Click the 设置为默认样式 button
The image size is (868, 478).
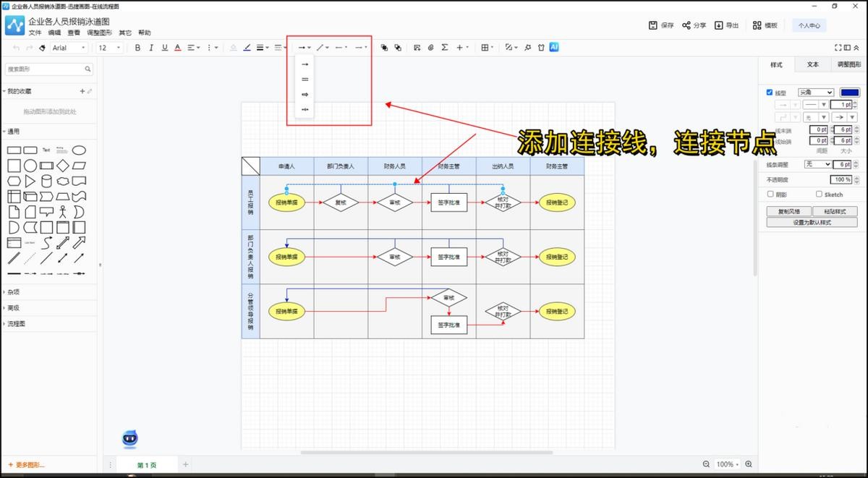pos(812,223)
